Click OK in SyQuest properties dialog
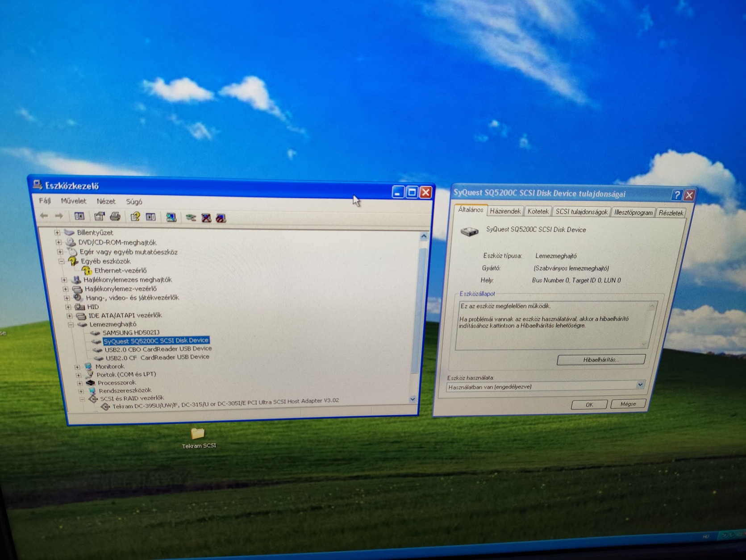Image resolution: width=746 pixels, height=560 pixels. (x=589, y=404)
